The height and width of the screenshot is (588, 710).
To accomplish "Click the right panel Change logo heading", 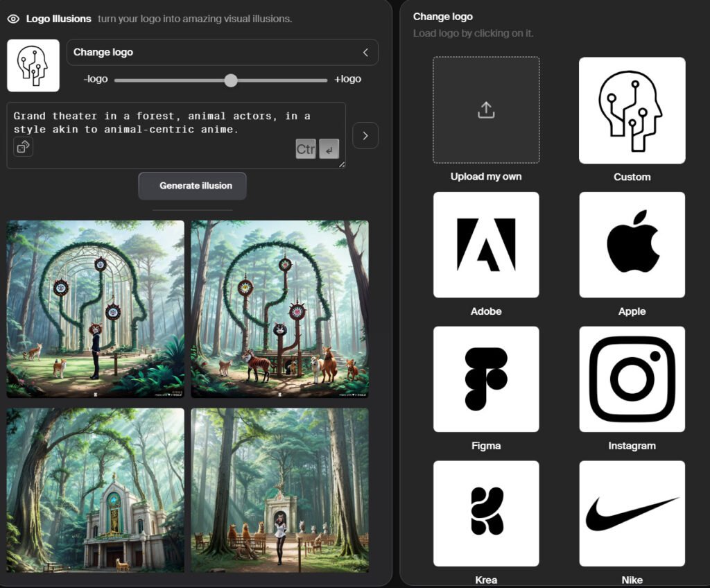I will [443, 17].
